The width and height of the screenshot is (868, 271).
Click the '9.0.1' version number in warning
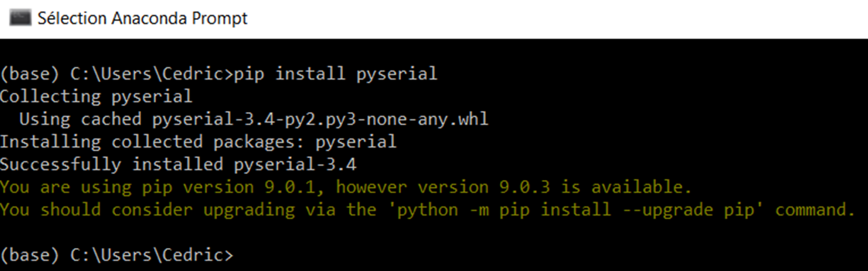(x=289, y=187)
